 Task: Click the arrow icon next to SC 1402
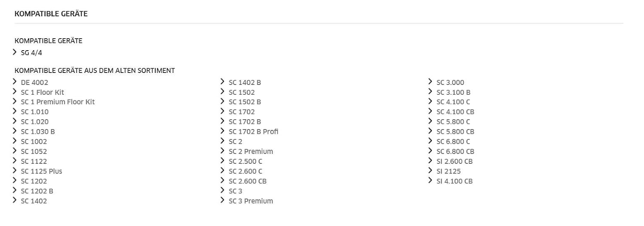click(x=15, y=200)
